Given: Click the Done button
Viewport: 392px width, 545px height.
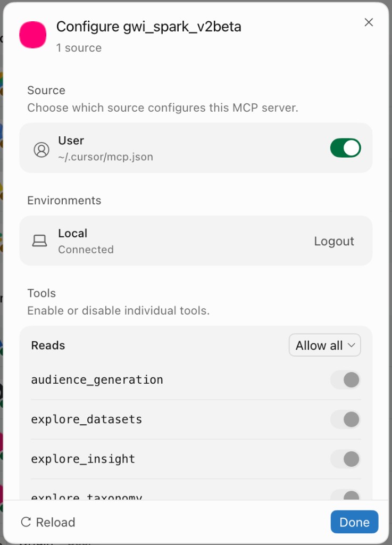Looking at the screenshot, I should (354, 522).
